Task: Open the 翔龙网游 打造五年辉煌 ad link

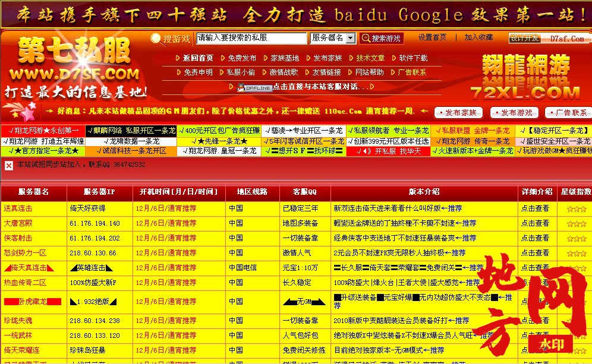Action: click(x=43, y=141)
